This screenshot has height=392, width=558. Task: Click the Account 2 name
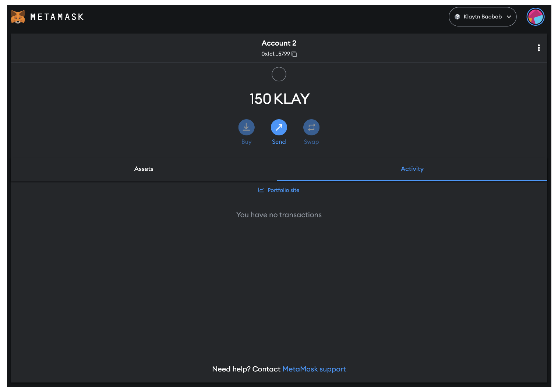[279, 43]
